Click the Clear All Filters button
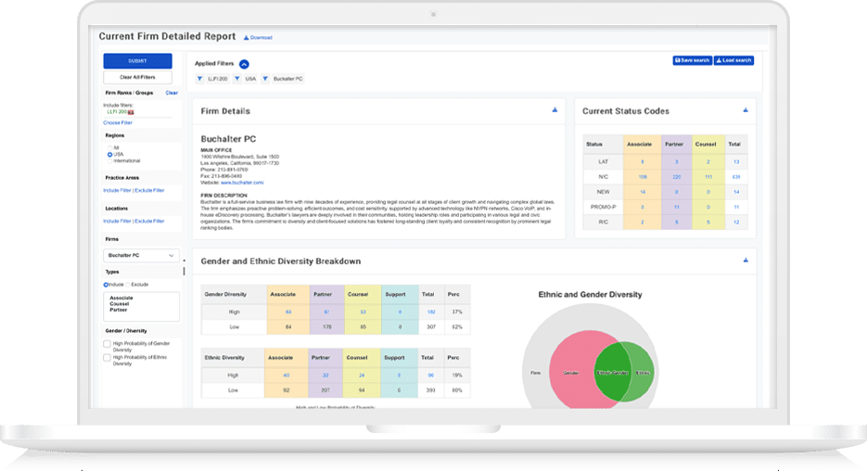 137,77
